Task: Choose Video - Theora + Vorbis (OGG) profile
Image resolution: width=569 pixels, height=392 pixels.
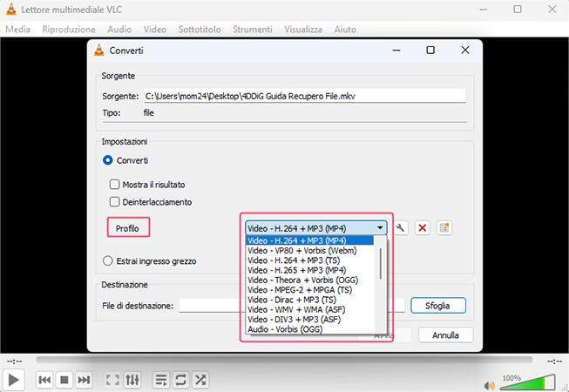Action: [x=309, y=280]
